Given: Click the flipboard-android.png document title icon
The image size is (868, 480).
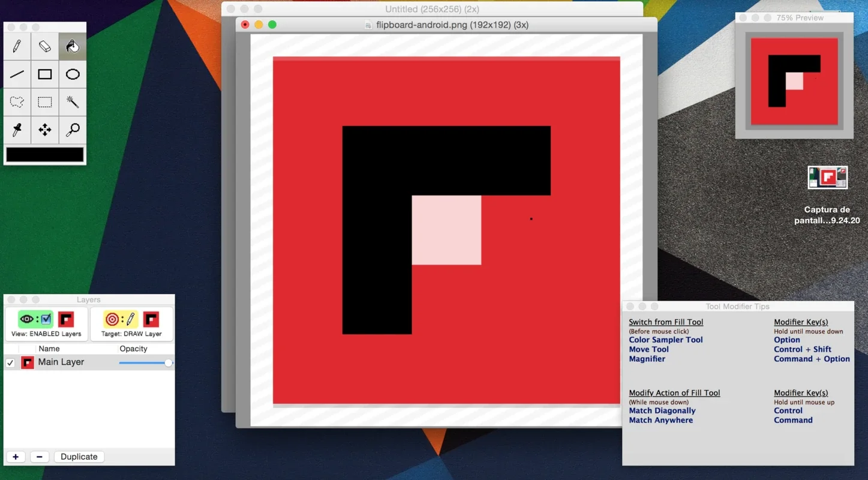Looking at the screenshot, I should click(x=369, y=25).
